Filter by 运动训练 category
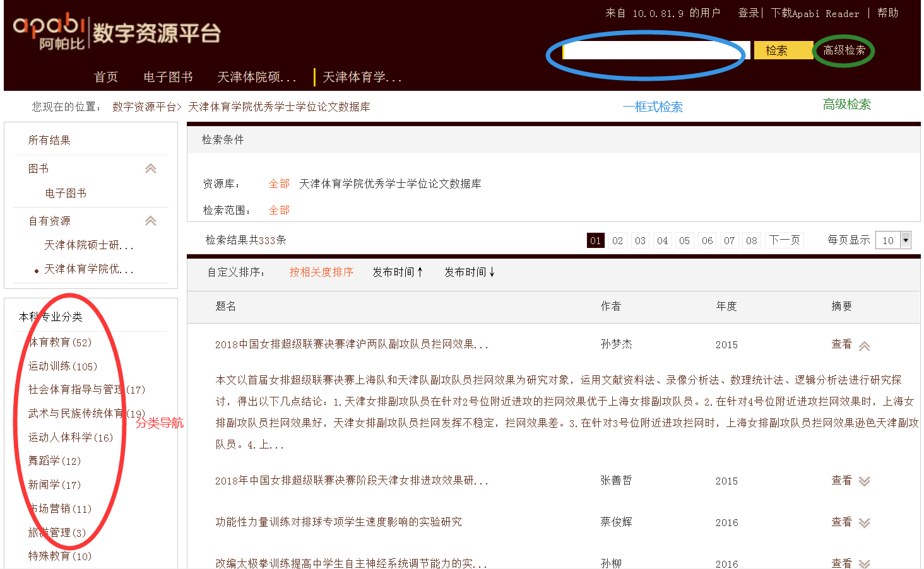The height and width of the screenshot is (569, 924). click(62, 367)
